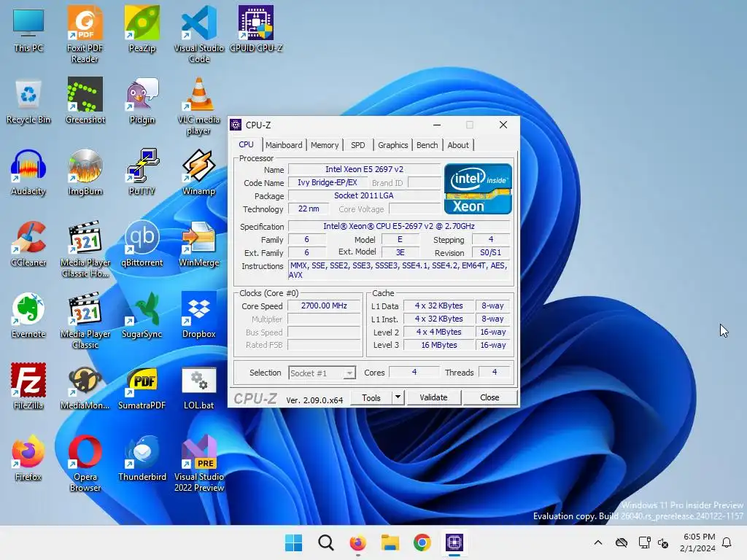The width and height of the screenshot is (747, 560).
Task: Click the network tray icon
Action: pos(644,542)
